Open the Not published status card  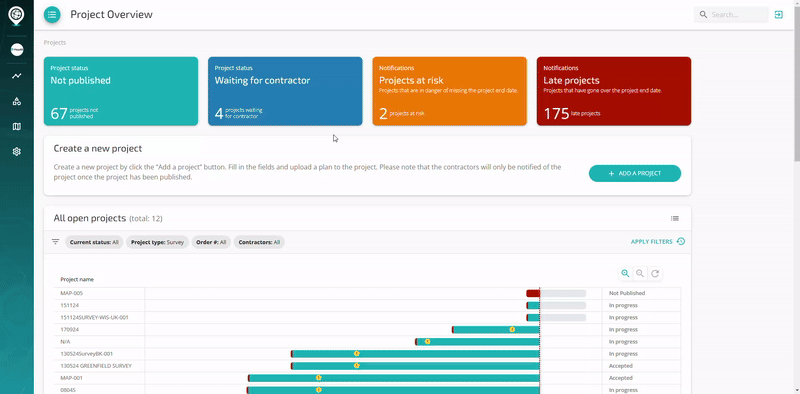[121, 91]
